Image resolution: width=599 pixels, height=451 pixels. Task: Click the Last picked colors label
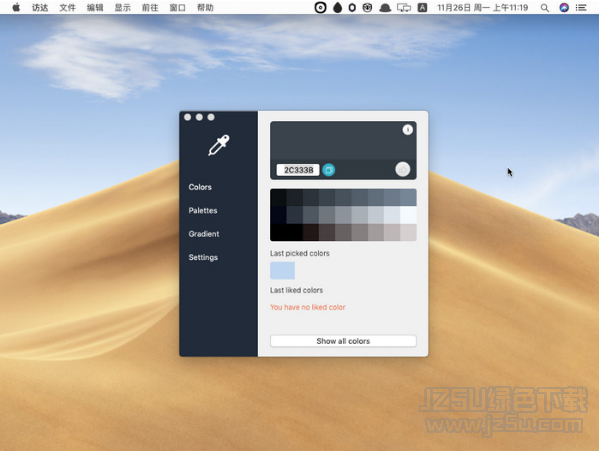(300, 253)
